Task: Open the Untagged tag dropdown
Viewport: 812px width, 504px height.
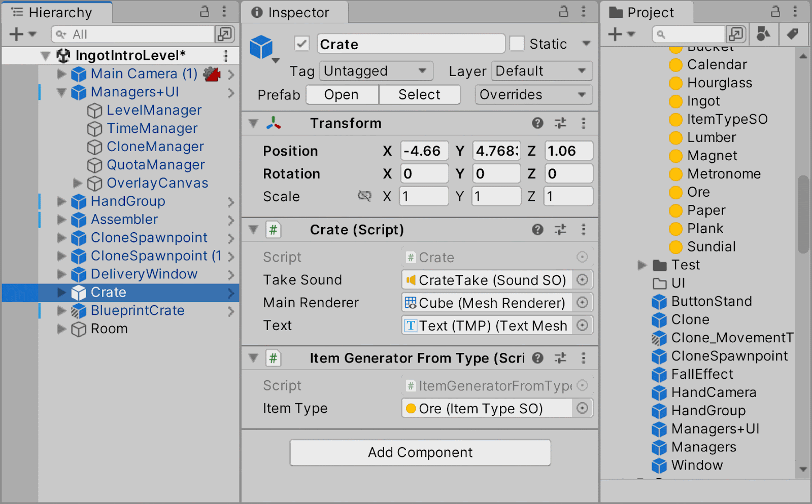Action: 376,71
